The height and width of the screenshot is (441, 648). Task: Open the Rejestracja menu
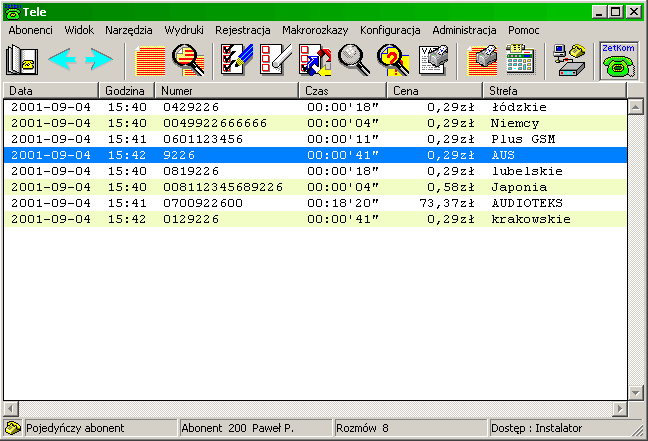(243, 30)
